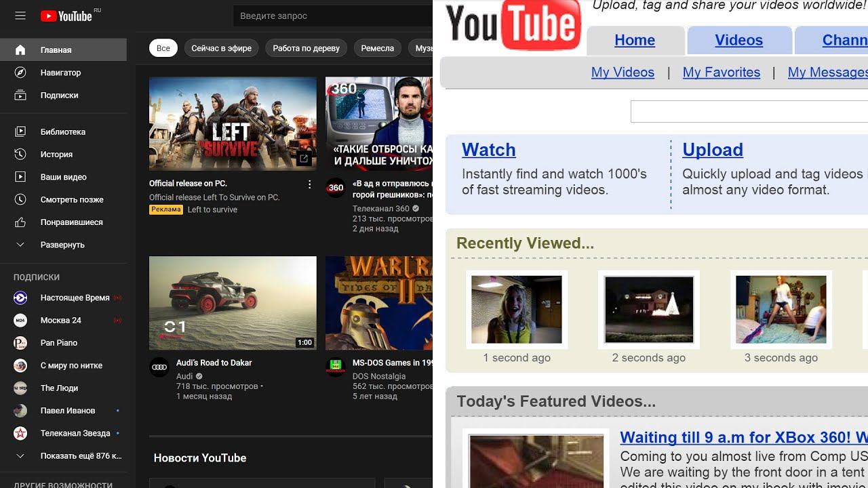Click the My Messages link
The width and height of the screenshot is (868, 488).
(x=828, y=73)
